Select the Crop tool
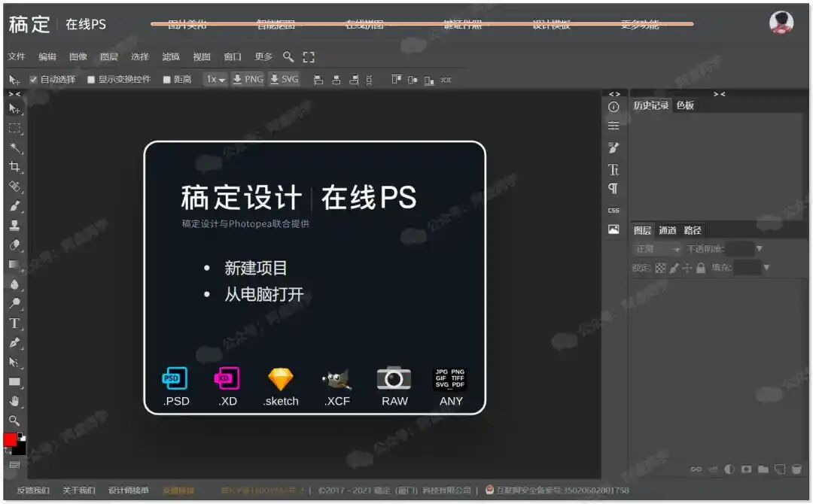Image resolution: width=813 pixels, height=504 pixels. pos(14,167)
